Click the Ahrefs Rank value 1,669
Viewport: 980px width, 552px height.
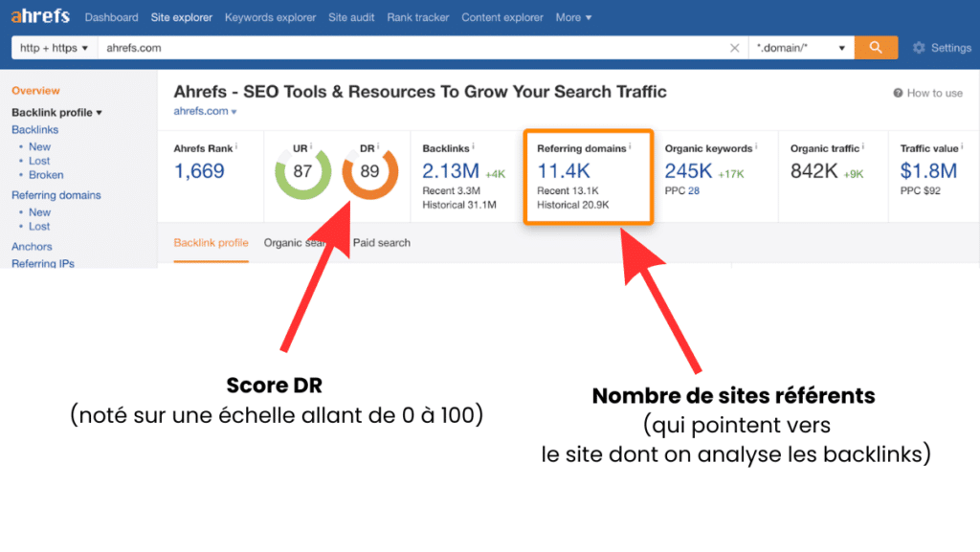coord(199,171)
